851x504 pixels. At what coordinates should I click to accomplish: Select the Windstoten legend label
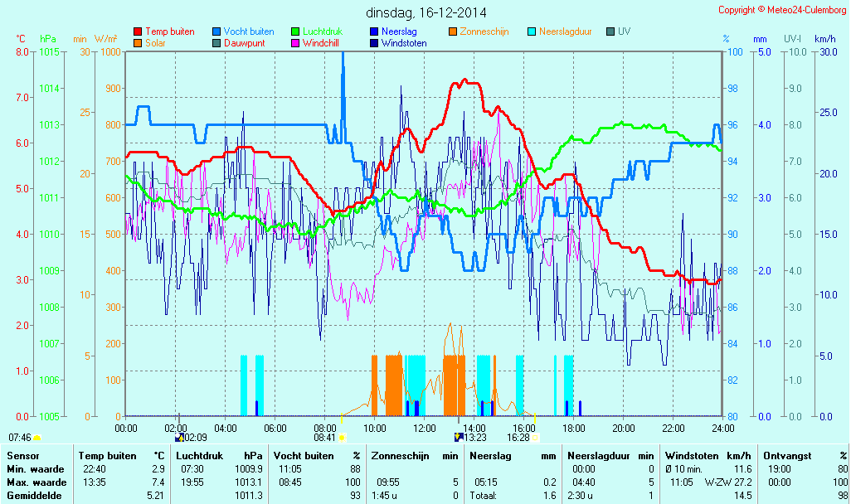coord(404,42)
